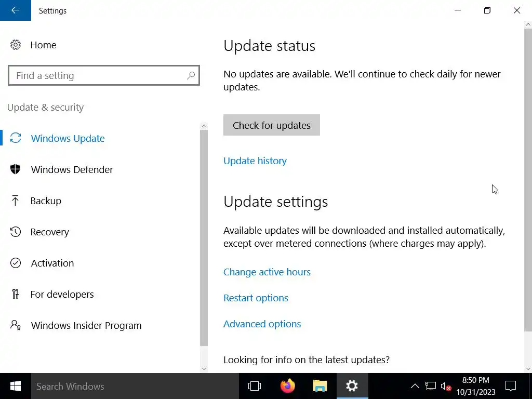
Task: Click the muted volume tray icon
Action: coord(446,386)
